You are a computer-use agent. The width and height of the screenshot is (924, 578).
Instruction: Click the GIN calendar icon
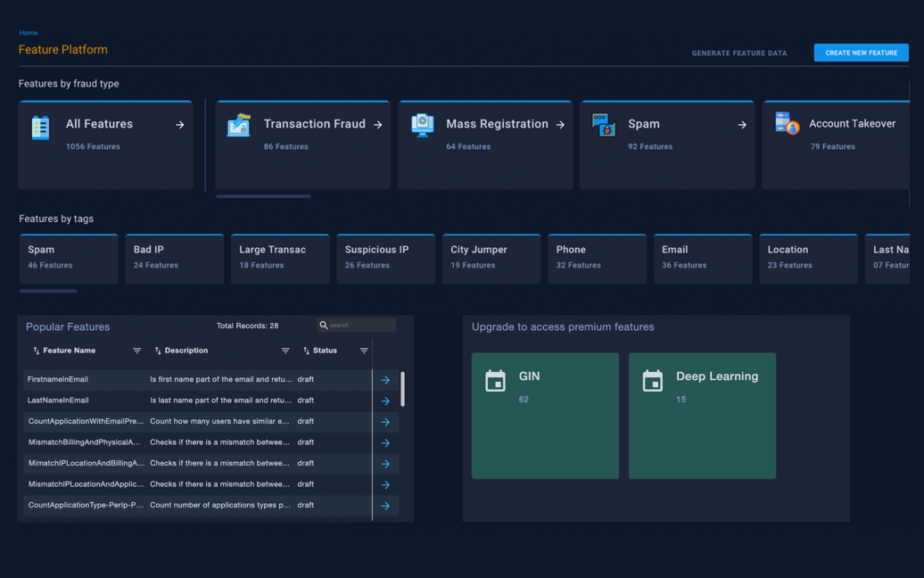pos(495,381)
